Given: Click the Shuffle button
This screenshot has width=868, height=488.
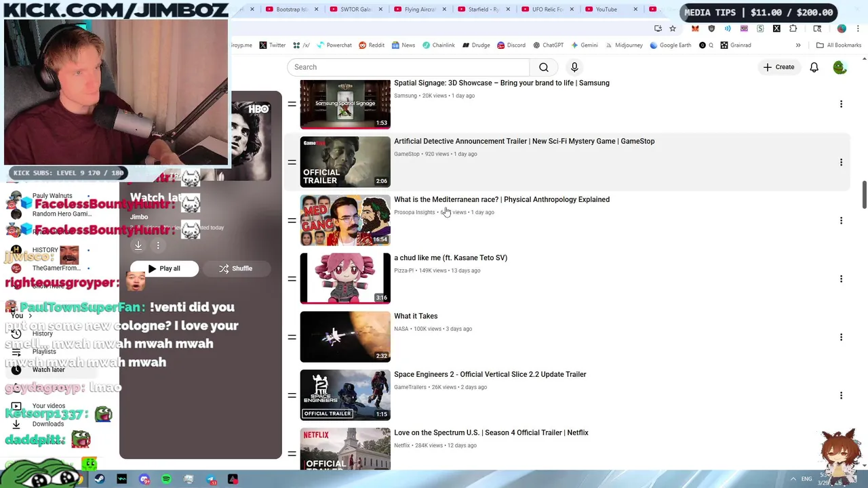Looking at the screenshot, I should [x=236, y=268].
